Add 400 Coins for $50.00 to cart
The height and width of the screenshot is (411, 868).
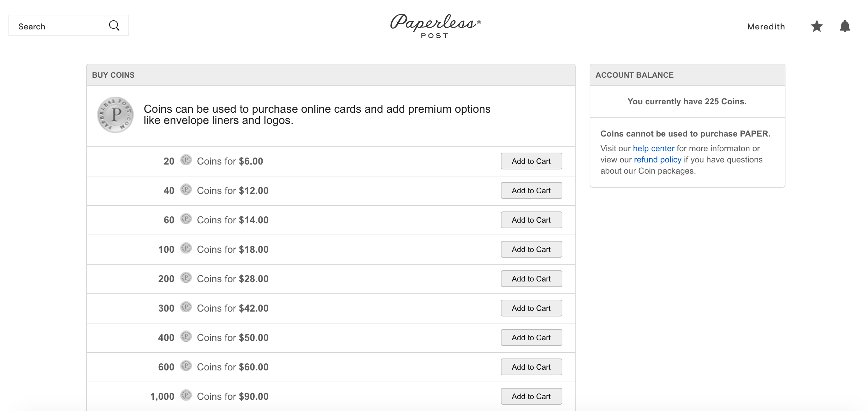(531, 337)
